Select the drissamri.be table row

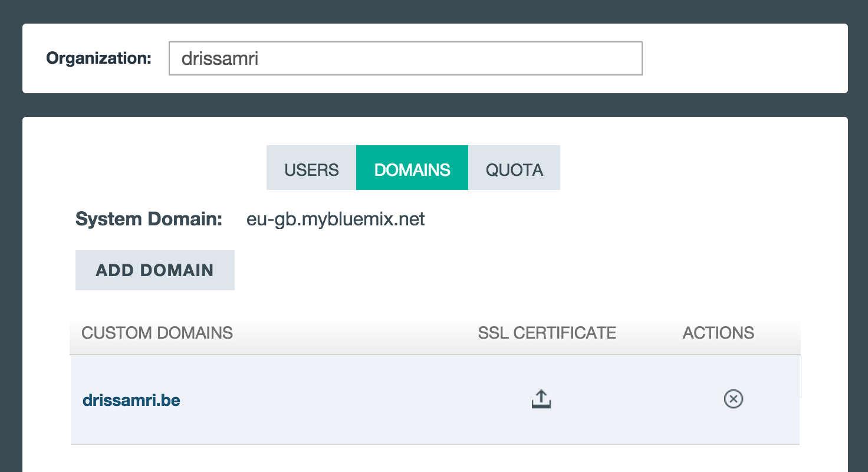click(435, 399)
